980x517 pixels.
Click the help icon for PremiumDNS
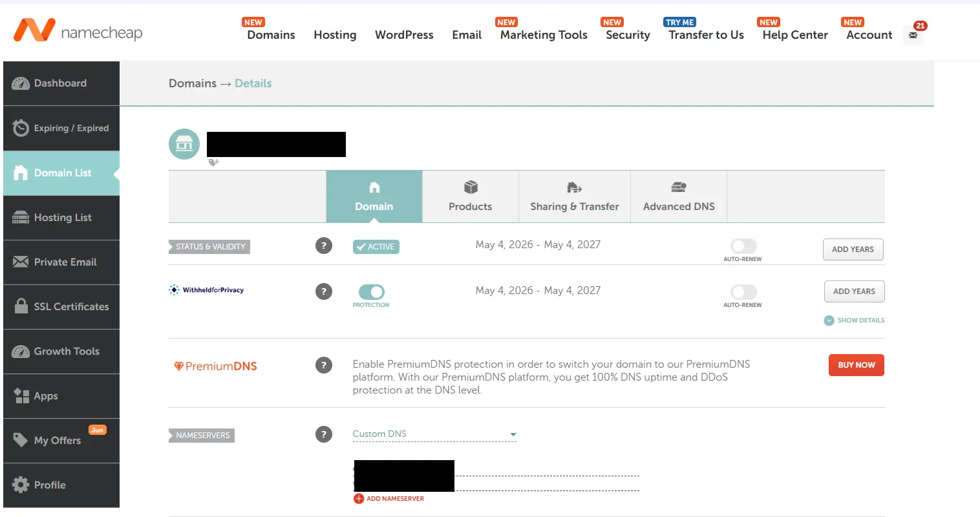pyautogui.click(x=324, y=365)
